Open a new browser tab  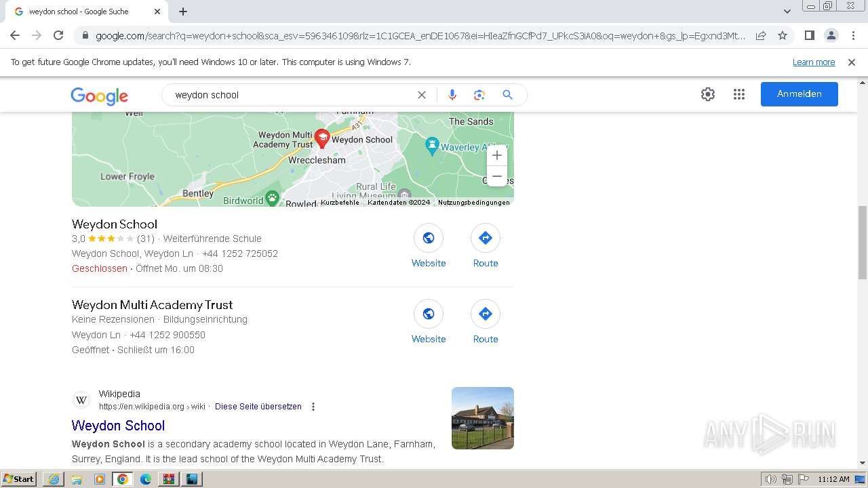click(183, 12)
